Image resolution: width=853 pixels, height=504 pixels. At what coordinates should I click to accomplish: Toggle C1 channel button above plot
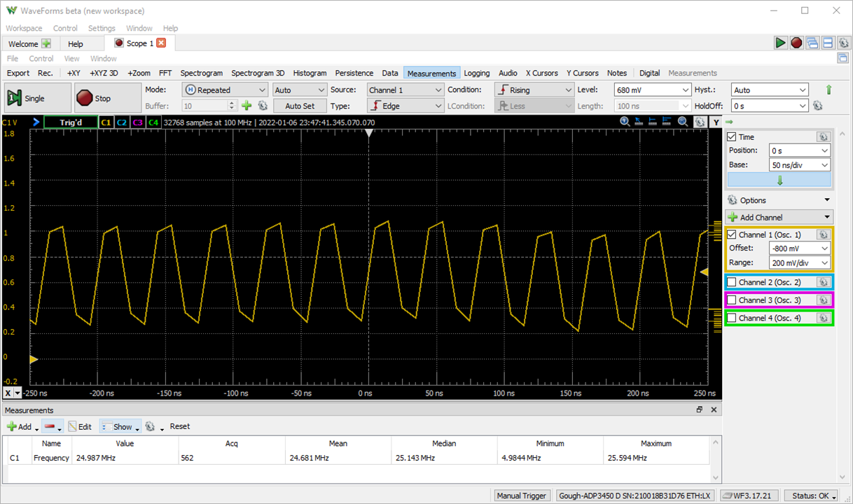tap(106, 122)
